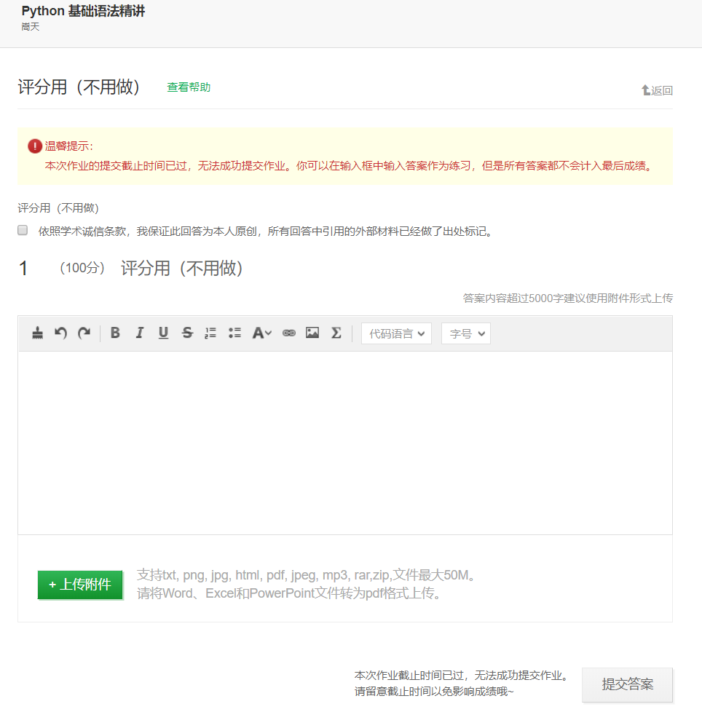Insert a hyperlink in the answer
The width and height of the screenshot is (702, 728).
[289, 333]
